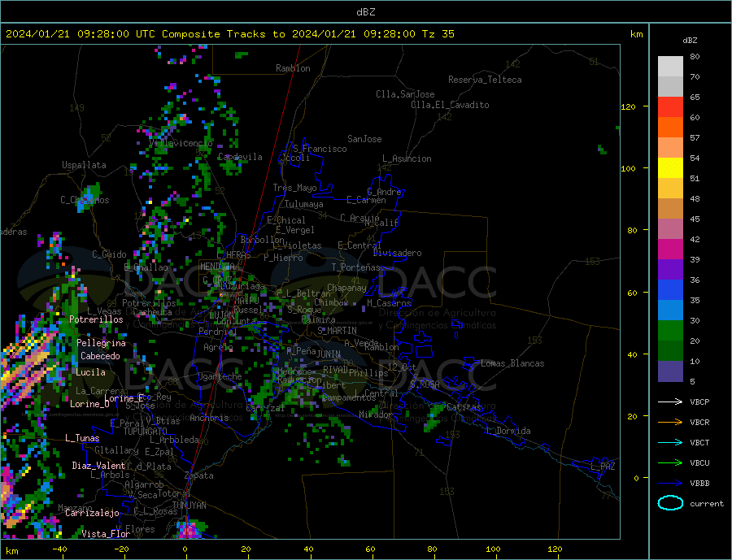Select the red swatch in dBZ legend
The height and width of the screenshot is (560, 732).
[x=670, y=106]
